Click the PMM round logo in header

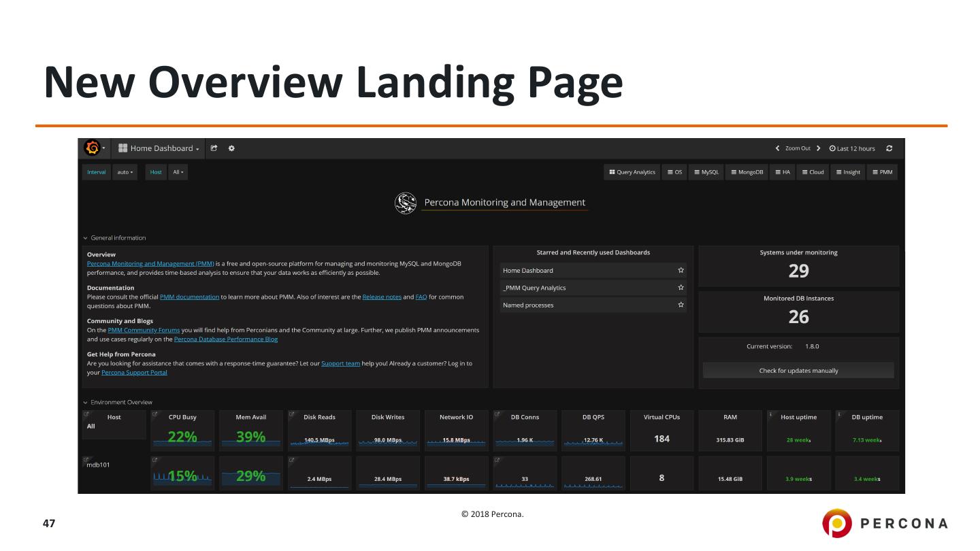tap(406, 203)
